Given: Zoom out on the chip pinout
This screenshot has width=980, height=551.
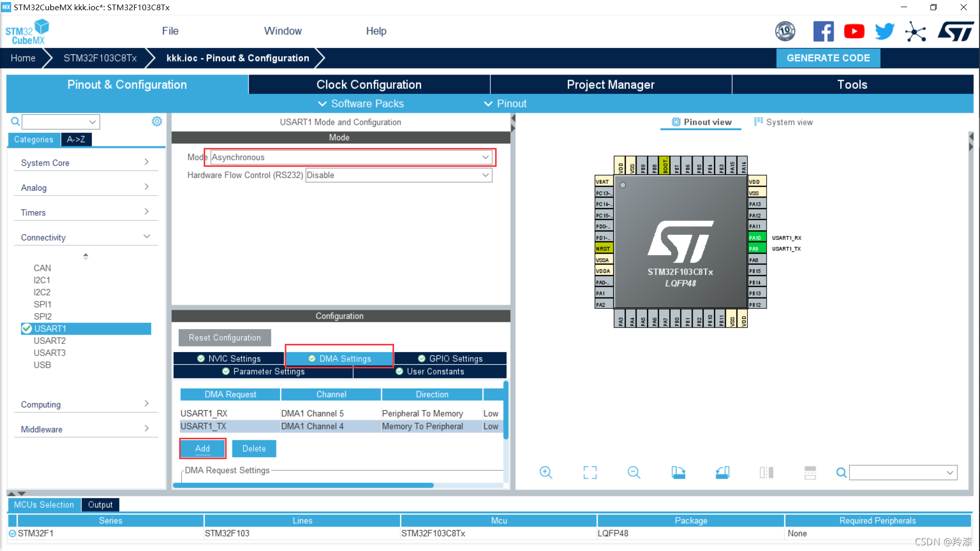Looking at the screenshot, I should point(634,472).
